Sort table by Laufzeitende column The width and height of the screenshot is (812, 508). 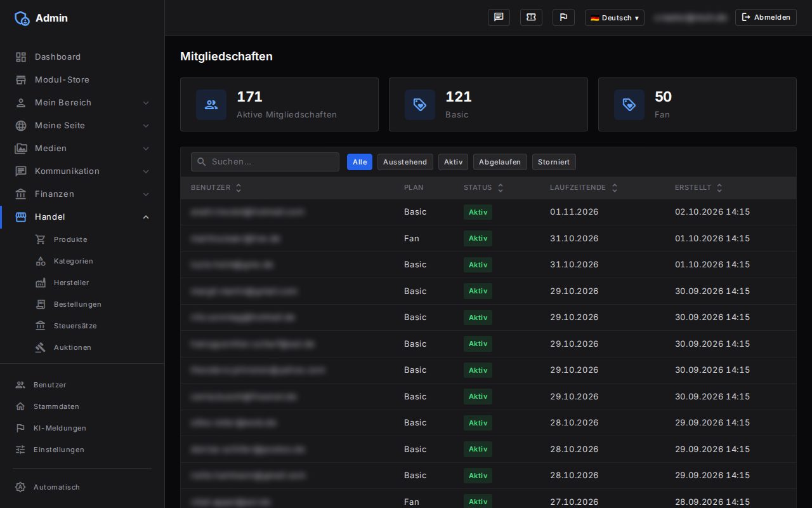[584, 188]
